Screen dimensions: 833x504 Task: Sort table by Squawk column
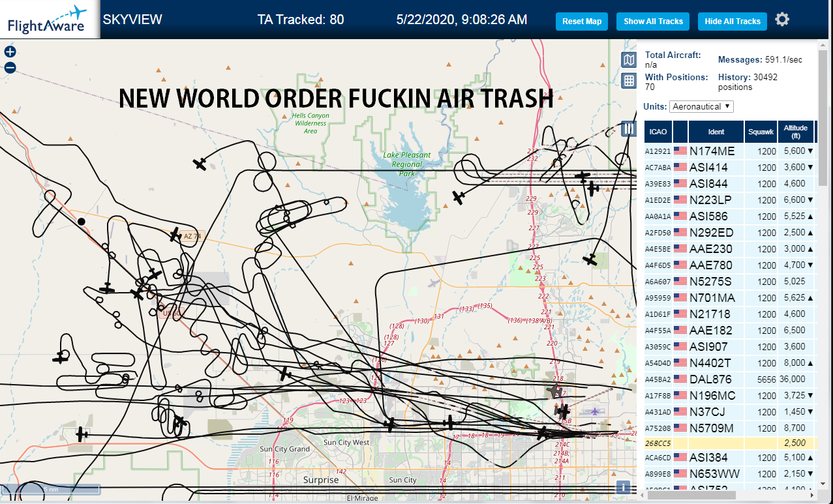point(761,132)
